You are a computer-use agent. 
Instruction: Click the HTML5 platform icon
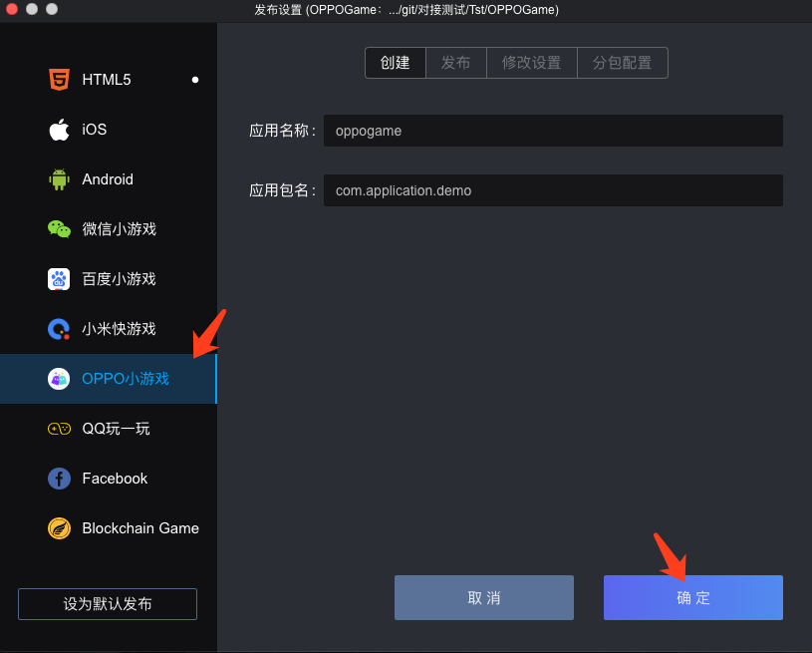(x=59, y=80)
